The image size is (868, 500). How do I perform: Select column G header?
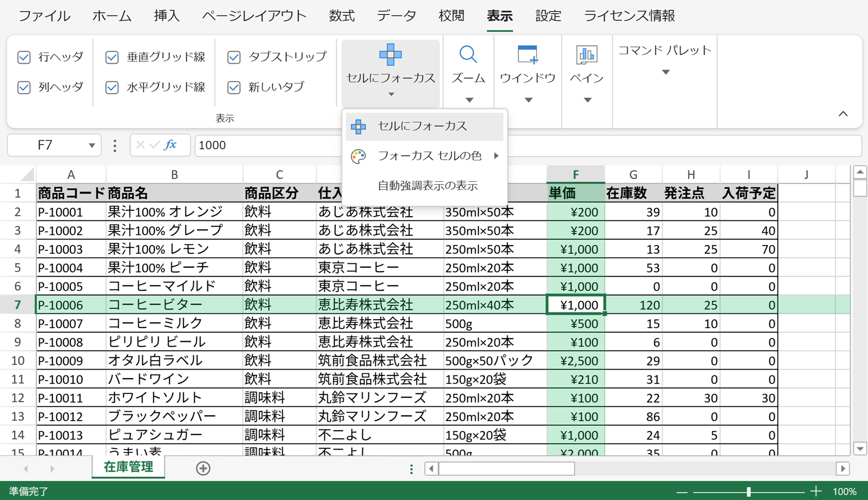634,175
